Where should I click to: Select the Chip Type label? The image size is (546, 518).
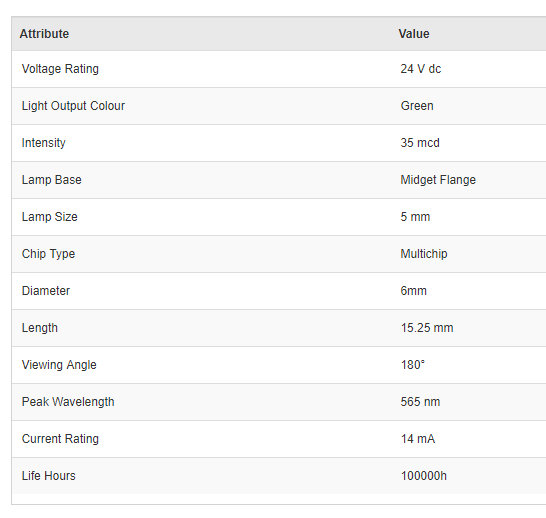click(x=48, y=254)
